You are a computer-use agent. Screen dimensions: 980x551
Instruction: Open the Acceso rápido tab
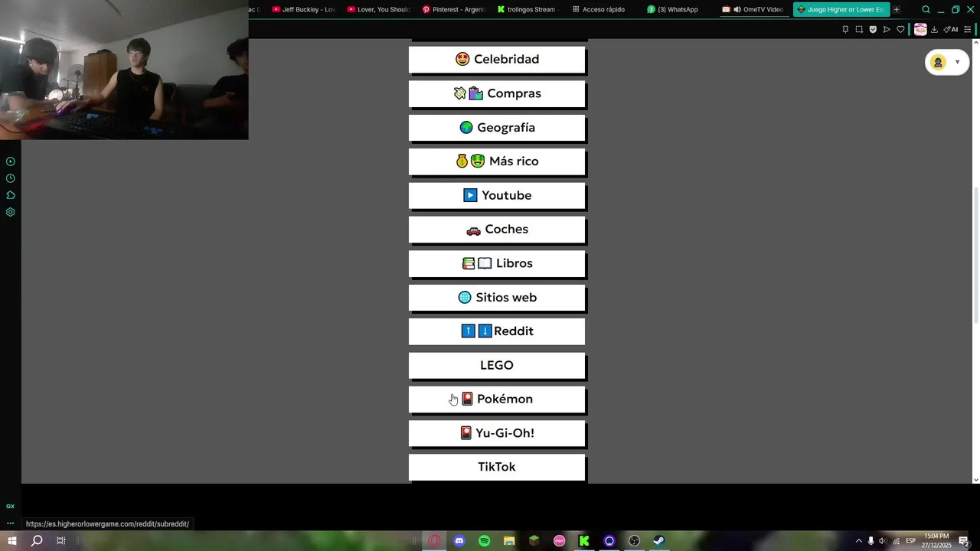(x=603, y=9)
